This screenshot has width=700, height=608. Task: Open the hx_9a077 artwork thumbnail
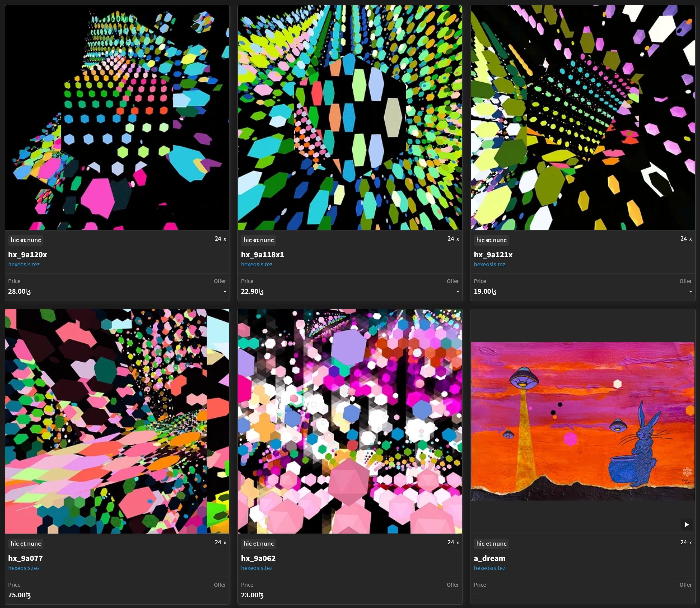[x=117, y=421]
